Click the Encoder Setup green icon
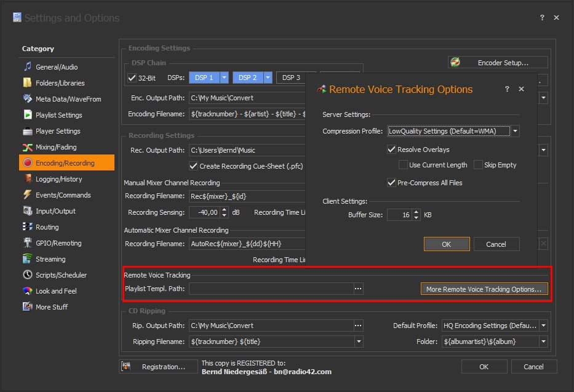The width and height of the screenshot is (574, 392). 455,62
